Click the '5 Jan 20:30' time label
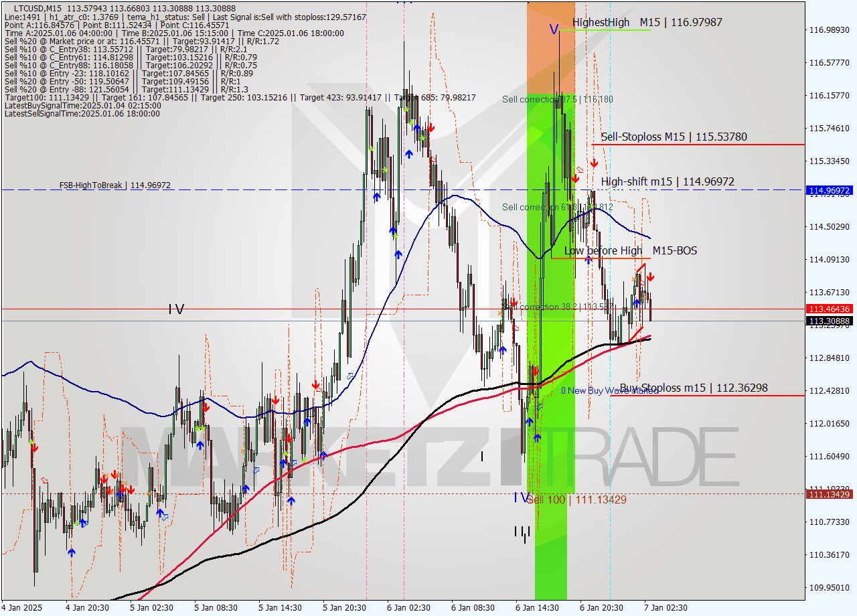 pyautogui.click(x=345, y=607)
